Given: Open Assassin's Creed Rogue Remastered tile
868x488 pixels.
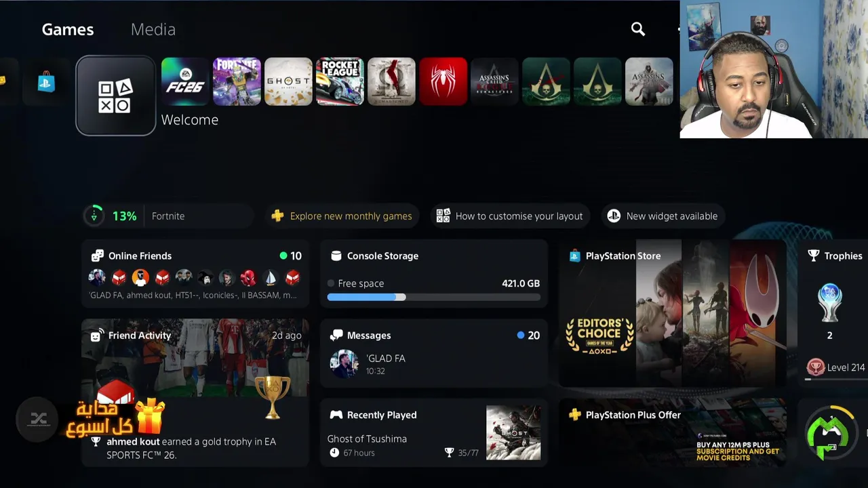Looking at the screenshot, I should [494, 81].
